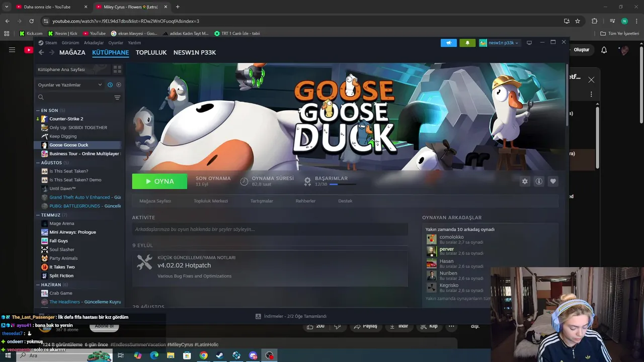Open Destek link
Screen dimensions: 644x362
[x=345, y=201]
